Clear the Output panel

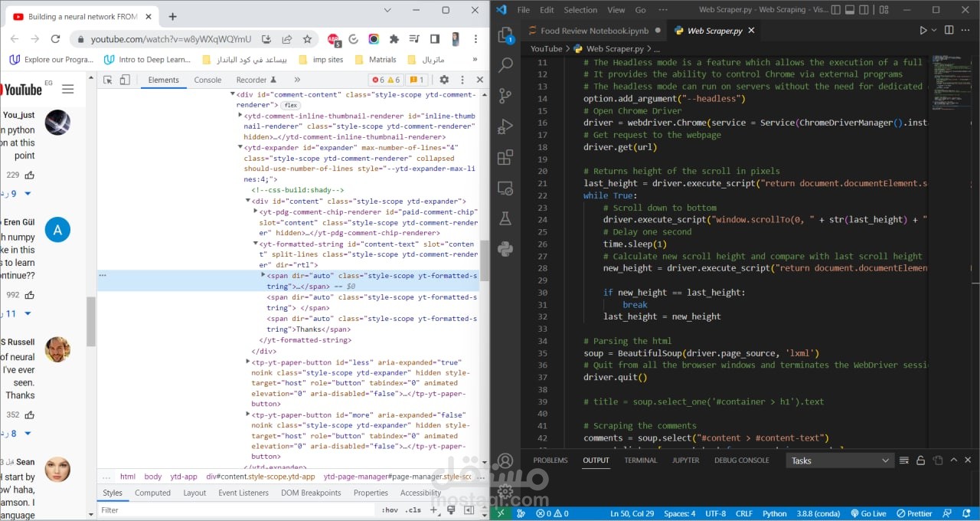pyautogui.click(x=904, y=460)
